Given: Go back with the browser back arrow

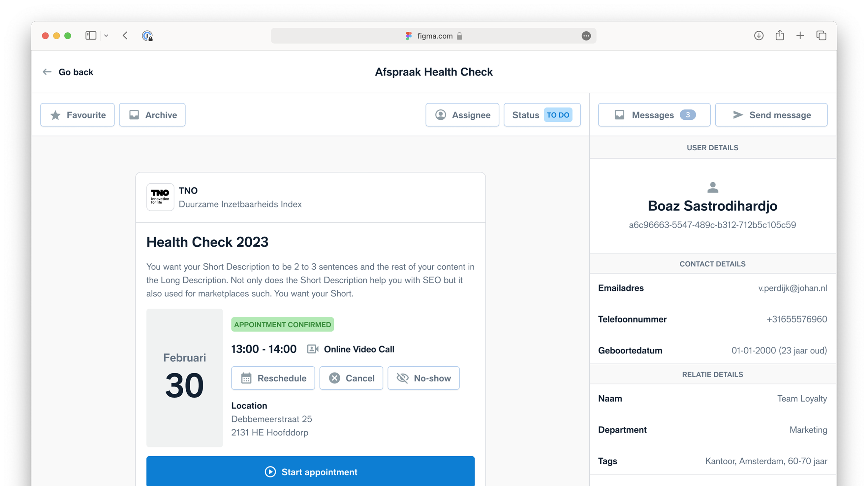Looking at the screenshot, I should coord(125,36).
